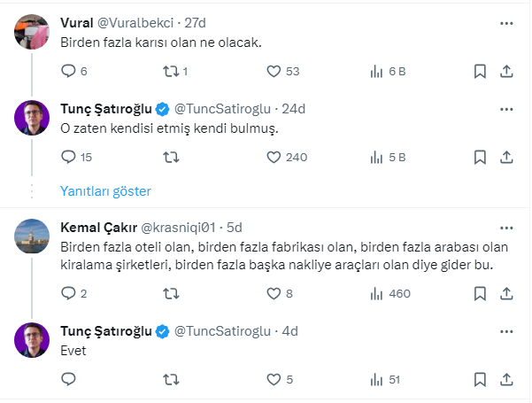Share Vural's tweet
Image resolution: width=532 pixels, height=403 pixels.
click(505, 71)
